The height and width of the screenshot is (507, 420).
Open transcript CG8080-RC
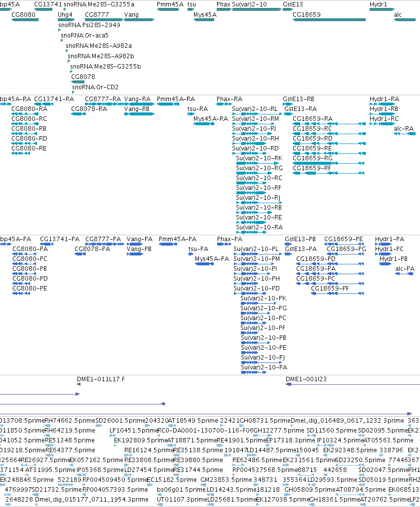[x=24, y=123]
